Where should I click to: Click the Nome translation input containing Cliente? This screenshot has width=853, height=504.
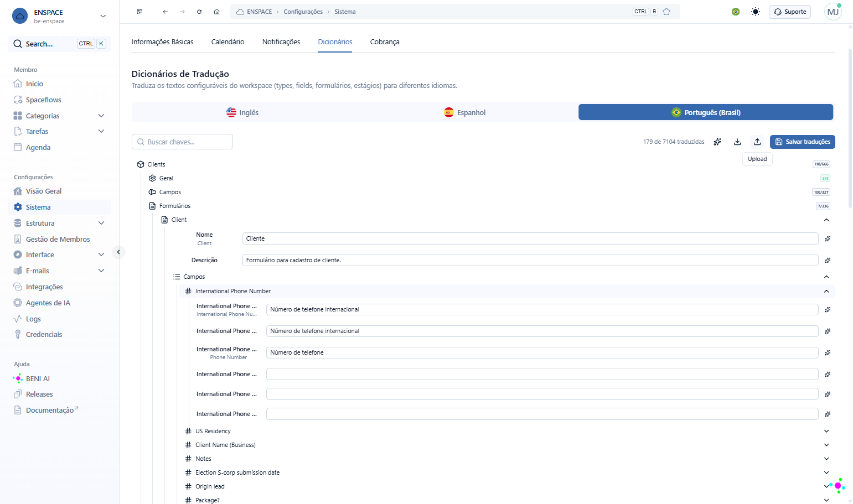(530, 238)
